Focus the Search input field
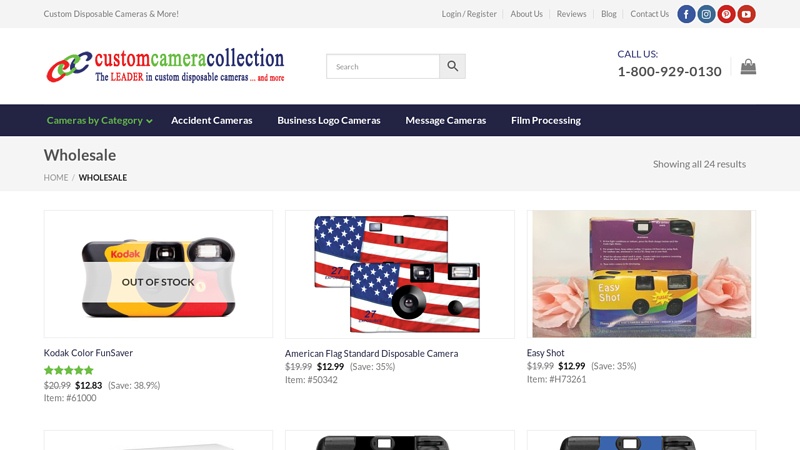The height and width of the screenshot is (450, 800). pyautogui.click(x=383, y=66)
